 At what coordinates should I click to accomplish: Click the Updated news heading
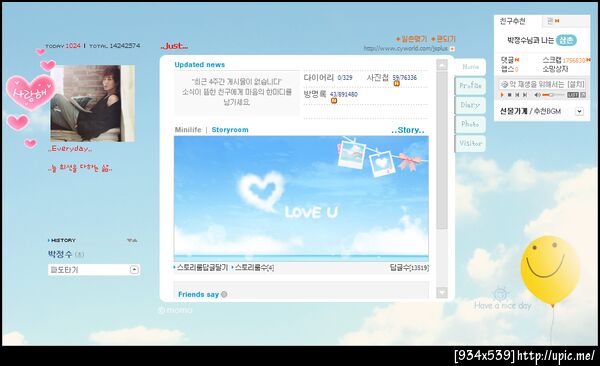200,65
